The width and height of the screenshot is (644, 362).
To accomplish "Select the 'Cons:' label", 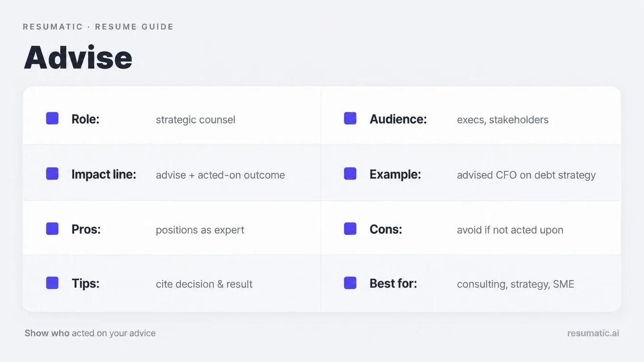I will (x=386, y=230).
